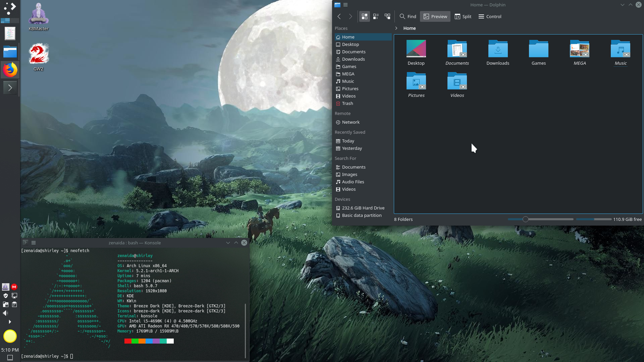Click the forward navigation arrow in Dolphin
This screenshot has height=362, width=644.
click(351, 16)
